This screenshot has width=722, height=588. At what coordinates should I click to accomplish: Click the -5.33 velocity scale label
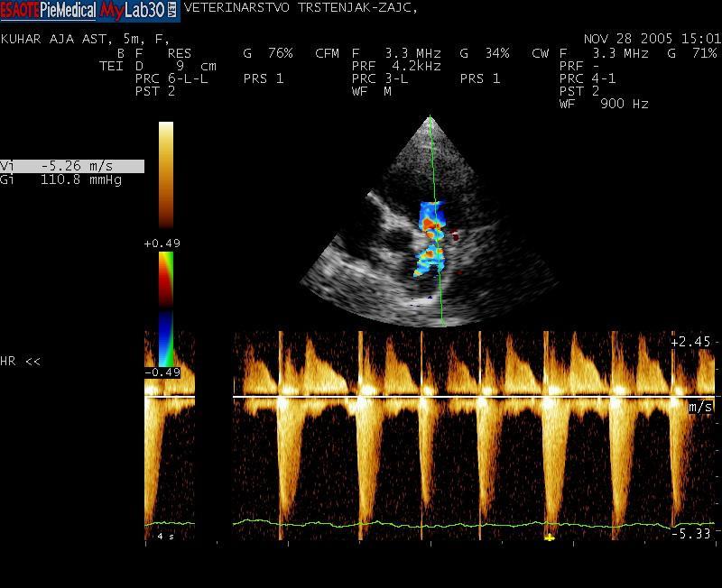pyautogui.click(x=691, y=534)
